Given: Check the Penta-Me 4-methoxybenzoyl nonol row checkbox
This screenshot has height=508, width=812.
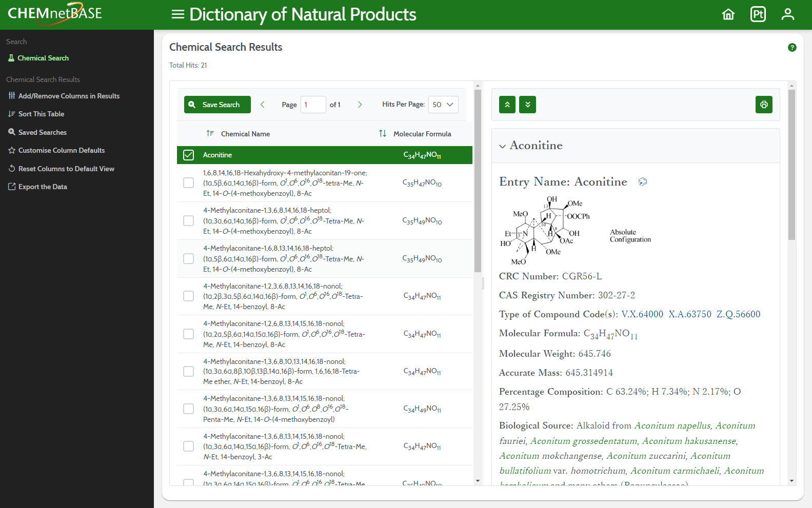Looking at the screenshot, I should pyautogui.click(x=189, y=409).
